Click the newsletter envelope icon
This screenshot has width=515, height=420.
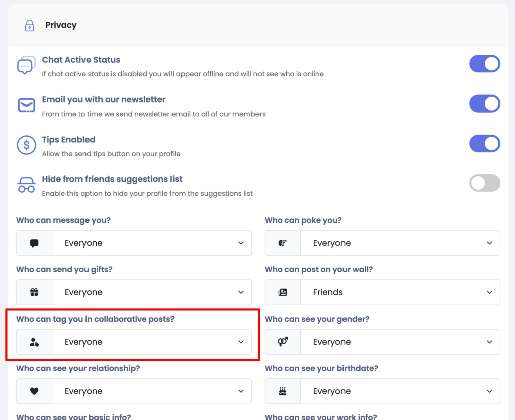(26, 105)
